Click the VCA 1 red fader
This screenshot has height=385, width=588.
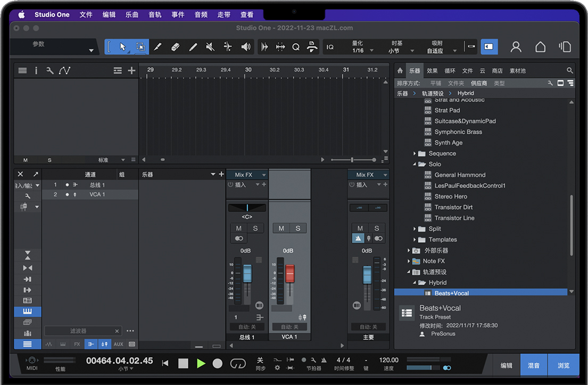(289, 274)
